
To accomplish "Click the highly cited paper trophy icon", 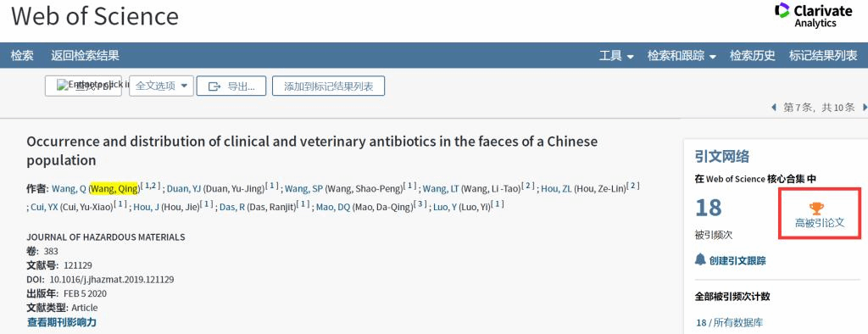I will pos(816,209).
